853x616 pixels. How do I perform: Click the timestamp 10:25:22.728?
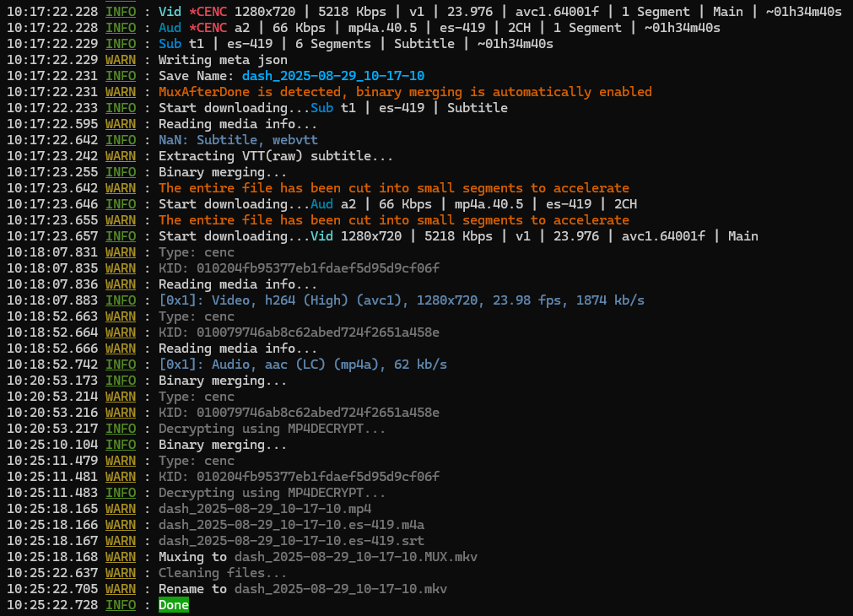point(52,604)
